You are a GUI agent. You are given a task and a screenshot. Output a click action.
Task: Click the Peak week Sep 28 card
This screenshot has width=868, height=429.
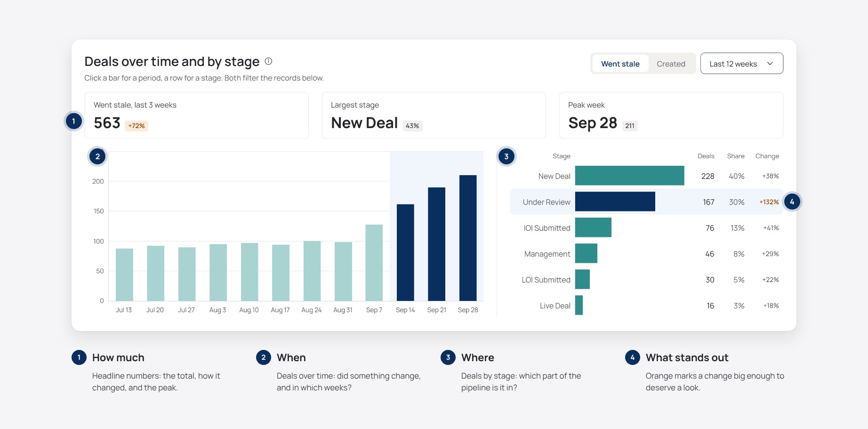[x=671, y=115]
